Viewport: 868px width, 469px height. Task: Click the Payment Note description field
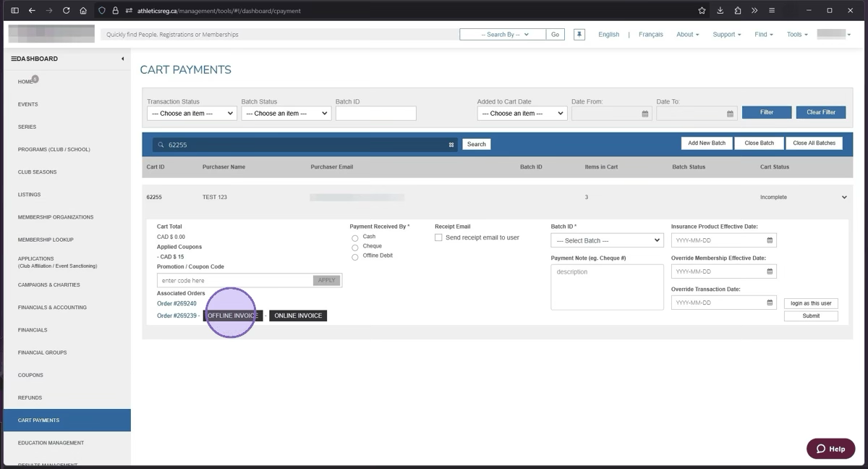pos(607,287)
